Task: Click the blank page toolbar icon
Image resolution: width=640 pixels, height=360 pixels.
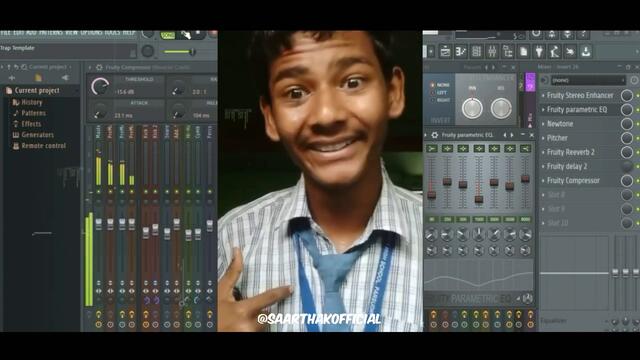Action: click(x=524, y=51)
